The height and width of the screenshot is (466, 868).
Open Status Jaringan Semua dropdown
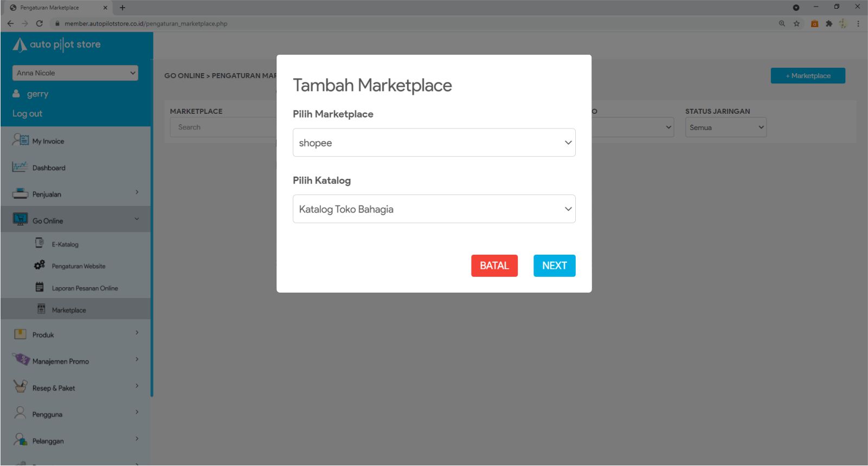pos(725,127)
